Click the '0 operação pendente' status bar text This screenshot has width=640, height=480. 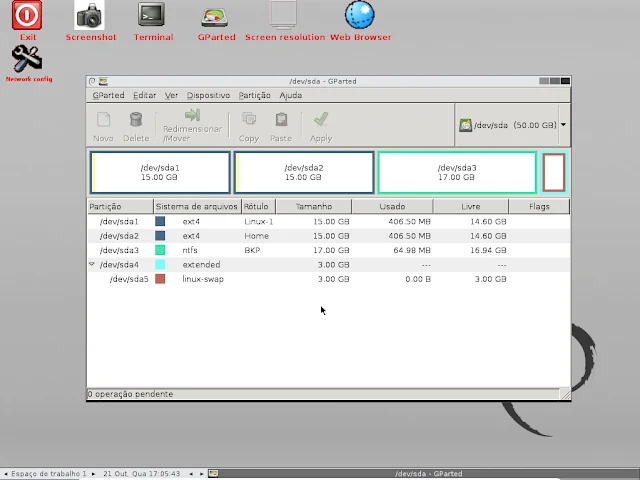(x=130, y=394)
